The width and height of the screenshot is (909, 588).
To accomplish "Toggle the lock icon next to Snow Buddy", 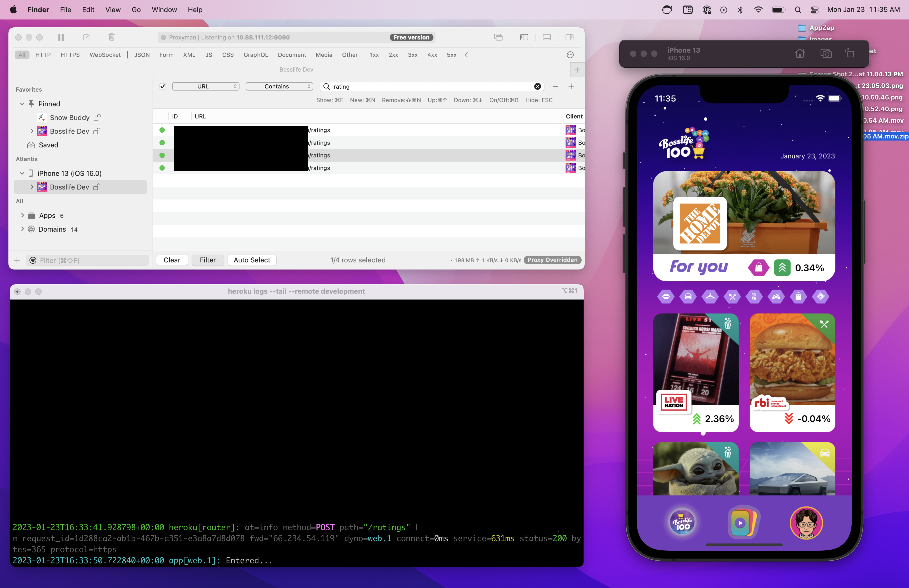I will [96, 117].
